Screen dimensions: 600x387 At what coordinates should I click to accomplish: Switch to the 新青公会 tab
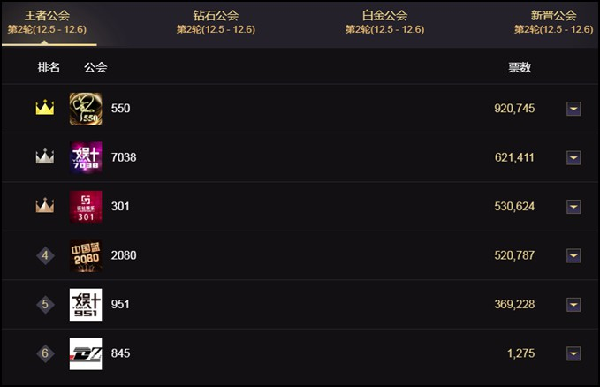(553, 22)
